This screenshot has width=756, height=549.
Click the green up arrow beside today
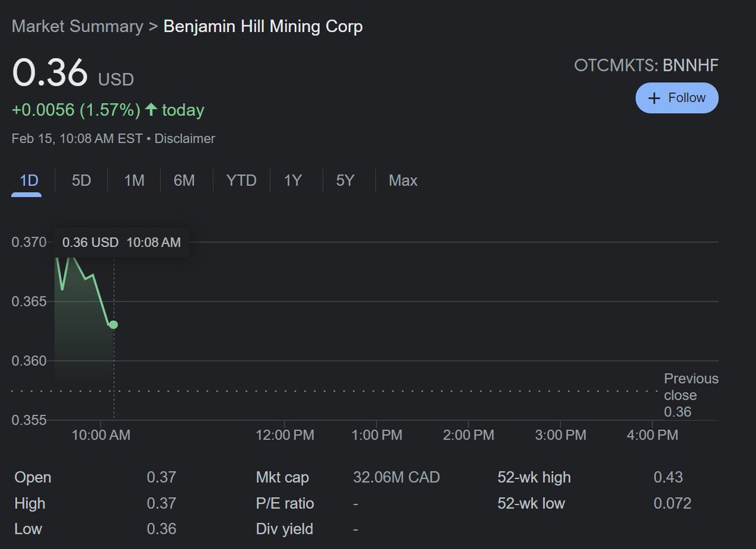[151, 110]
